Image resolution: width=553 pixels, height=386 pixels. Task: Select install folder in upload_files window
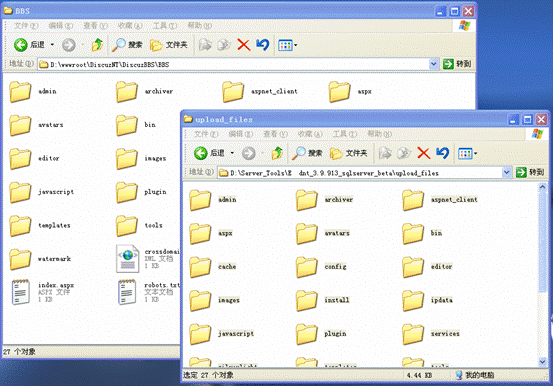click(323, 300)
